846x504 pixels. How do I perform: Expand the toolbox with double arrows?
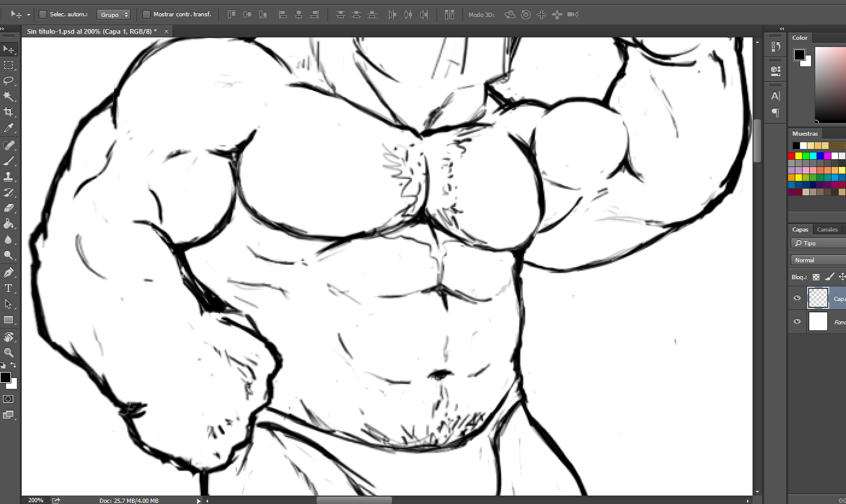[x=3, y=29]
